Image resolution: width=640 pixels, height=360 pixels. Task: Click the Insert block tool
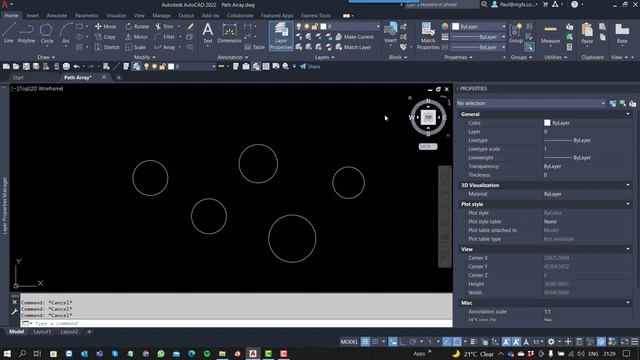pos(391,33)
